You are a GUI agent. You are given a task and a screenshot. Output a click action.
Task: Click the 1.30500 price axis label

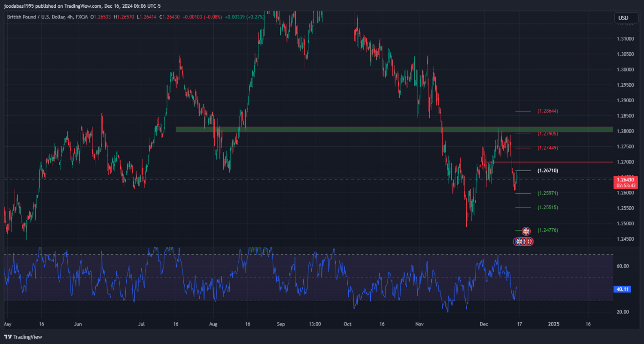[625, 54]
